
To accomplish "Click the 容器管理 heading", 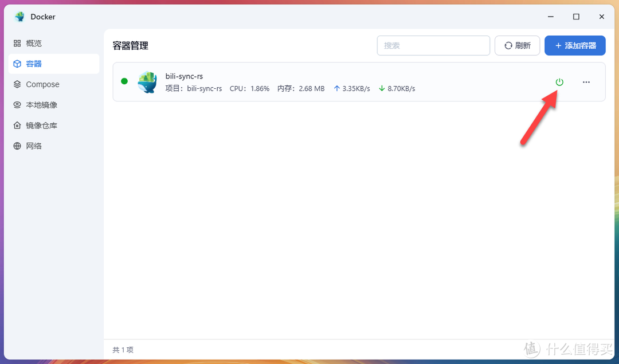I will point(130,46).
